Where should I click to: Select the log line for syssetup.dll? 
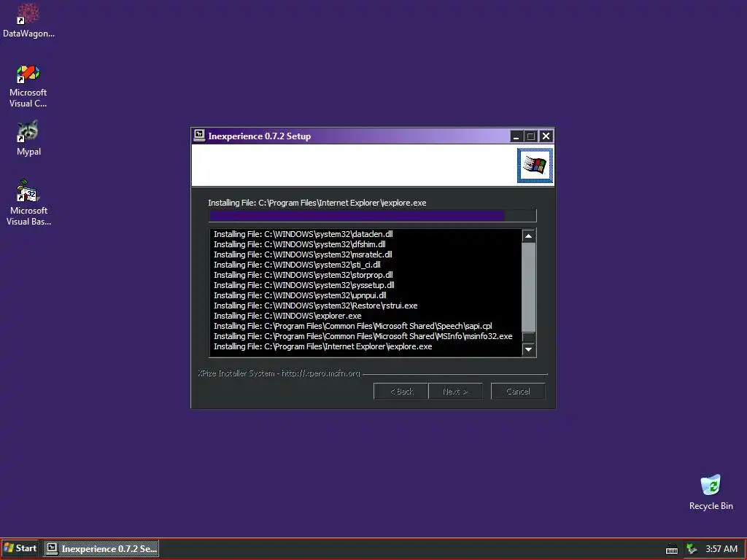[304, 285]
